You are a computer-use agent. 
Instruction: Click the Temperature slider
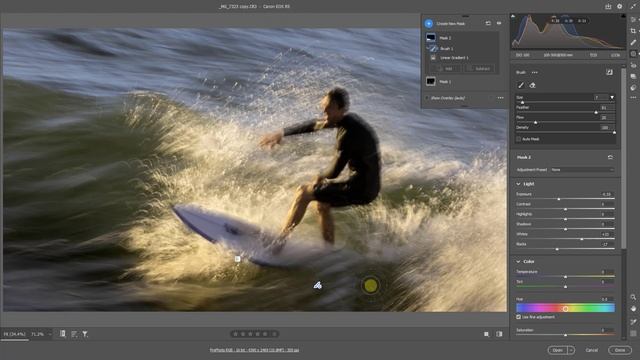pyautogui.click(x=565, y=277)
